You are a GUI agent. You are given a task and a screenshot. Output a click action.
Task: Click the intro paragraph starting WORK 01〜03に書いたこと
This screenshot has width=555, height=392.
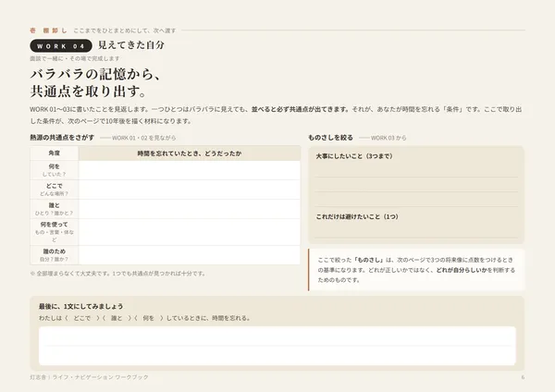[x=276, y=115]
